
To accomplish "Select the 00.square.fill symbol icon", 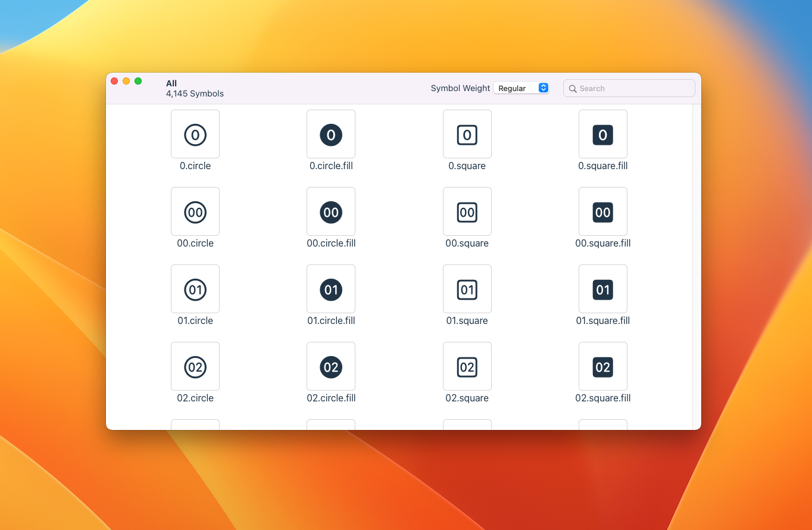I will click(603, 211).
